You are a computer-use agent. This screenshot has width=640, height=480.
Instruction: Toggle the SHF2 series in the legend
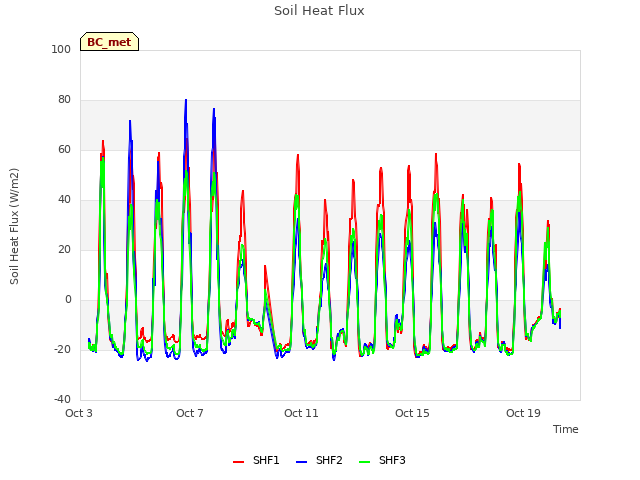319,460
